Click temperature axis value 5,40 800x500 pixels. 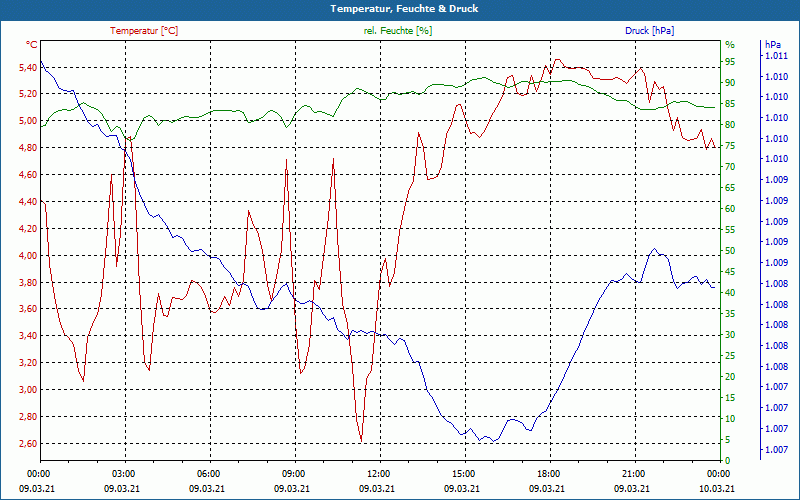[x=28, y=67]
